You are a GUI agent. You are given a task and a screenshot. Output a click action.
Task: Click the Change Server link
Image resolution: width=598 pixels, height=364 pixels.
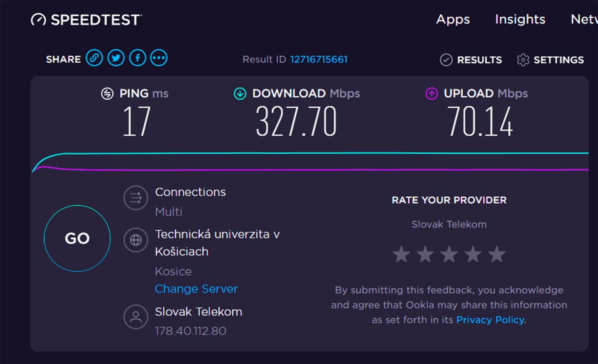point(196,289)
